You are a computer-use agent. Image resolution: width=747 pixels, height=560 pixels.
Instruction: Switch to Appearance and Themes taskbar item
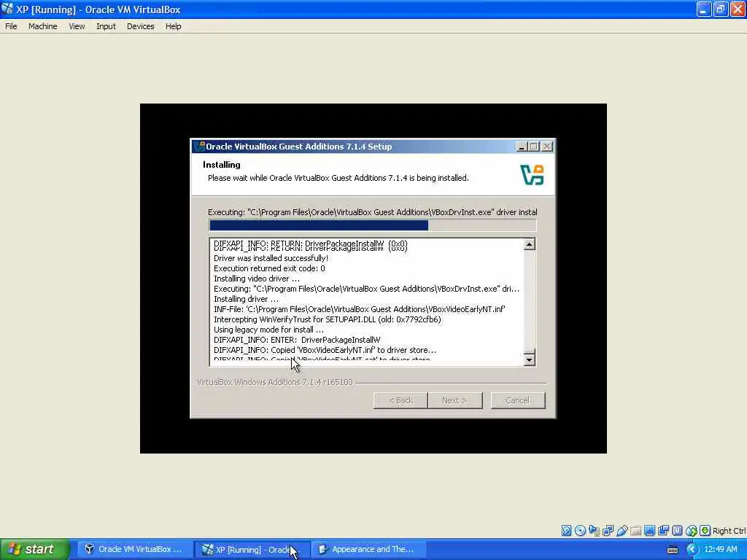[368, 549]
